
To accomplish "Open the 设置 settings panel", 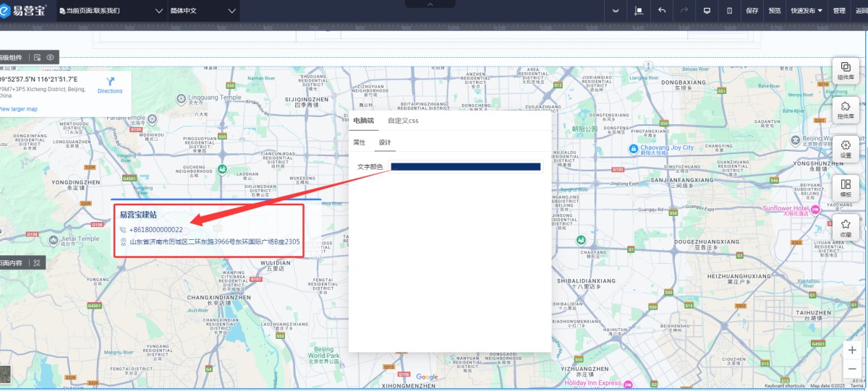I will click(x=846, y=149).
